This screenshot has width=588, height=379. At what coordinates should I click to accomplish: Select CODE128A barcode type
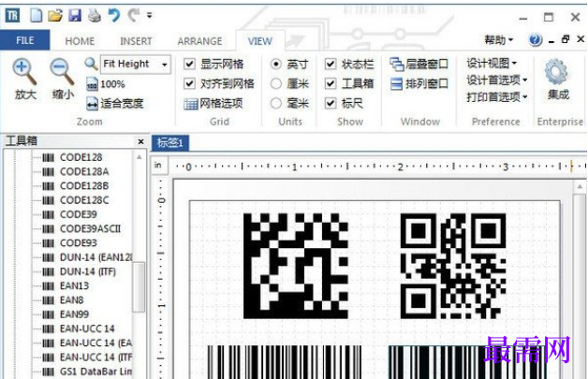(84, 171)
